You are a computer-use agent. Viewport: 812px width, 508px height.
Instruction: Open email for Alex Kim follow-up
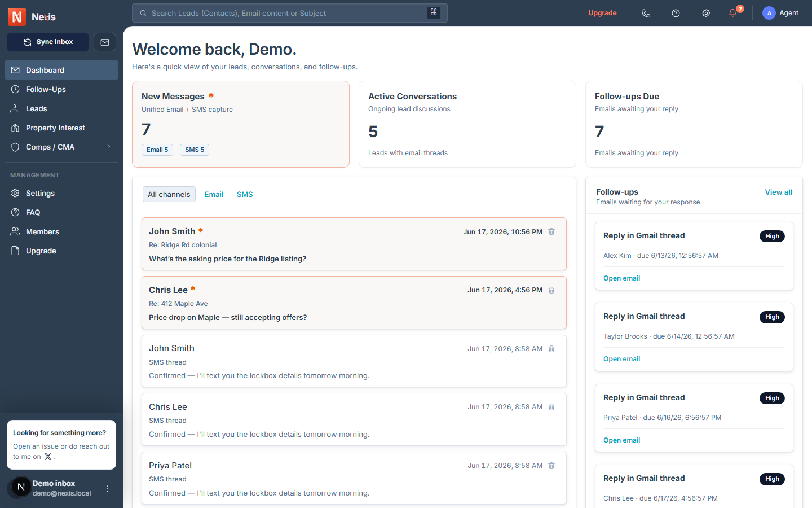coord(621,278)
